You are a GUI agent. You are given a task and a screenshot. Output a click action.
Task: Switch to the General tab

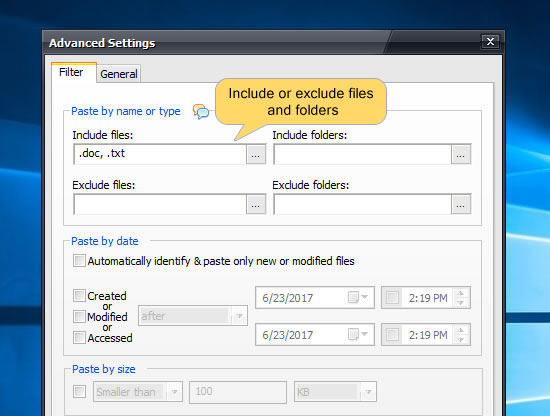[119, 74]
